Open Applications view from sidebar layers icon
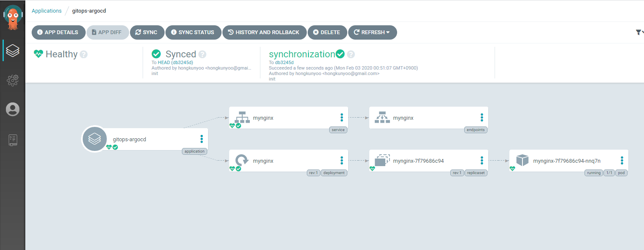Image resolution: width=644 pixels, height=250 pixels. 13,51
